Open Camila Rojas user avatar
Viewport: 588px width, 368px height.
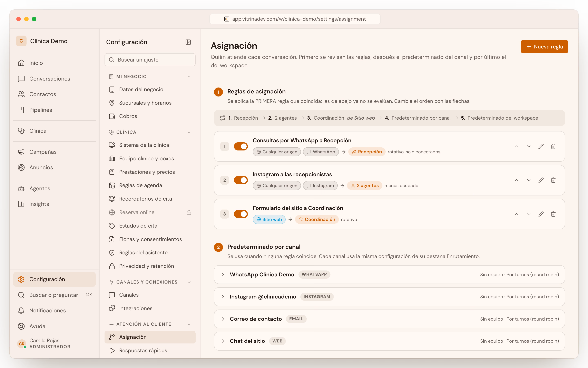tap(22, 344)
